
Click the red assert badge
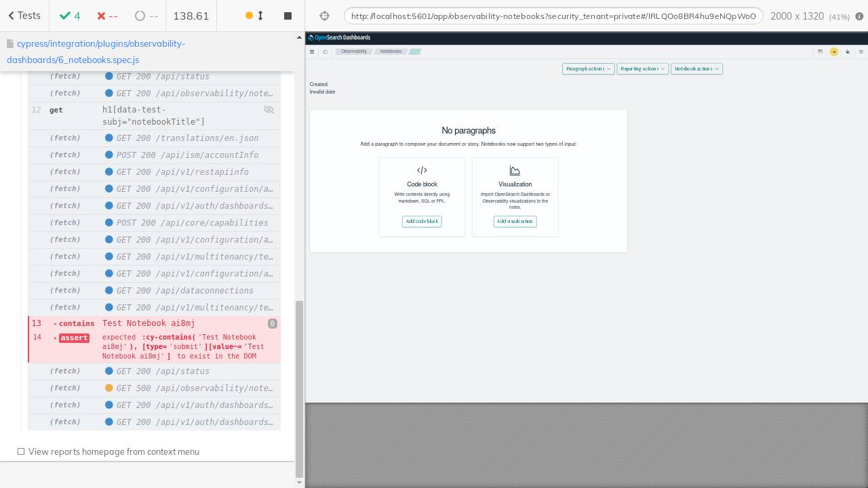click(74, 338)
